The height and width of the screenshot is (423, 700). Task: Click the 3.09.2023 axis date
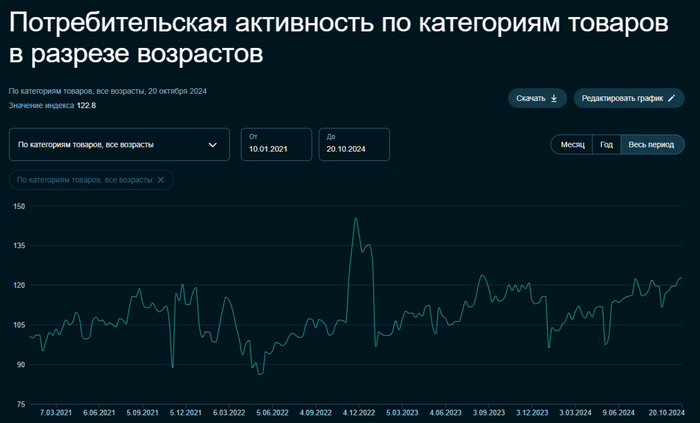(x=489, y=413)
